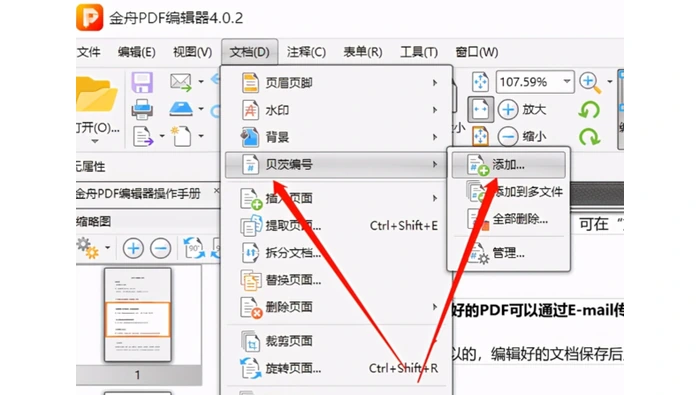Click the open folder icon
Image resolution: width=700 pixels, height=395 pixels.
96,94
